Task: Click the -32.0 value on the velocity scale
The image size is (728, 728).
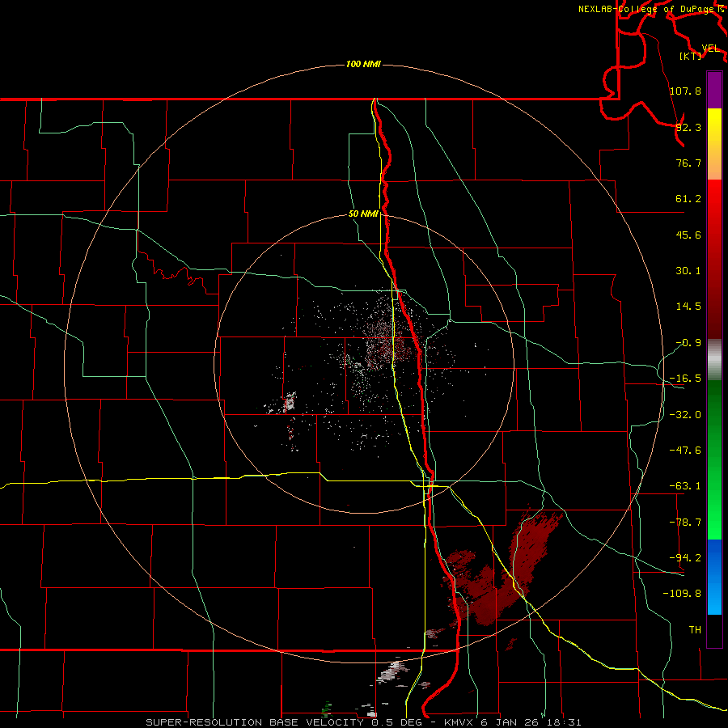Action: point(685,415)
